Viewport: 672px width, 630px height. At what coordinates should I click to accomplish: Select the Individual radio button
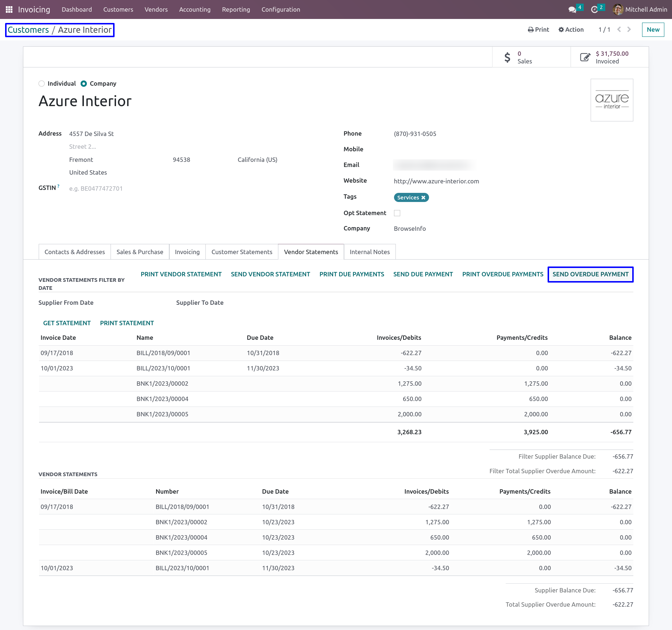pyautogui.click(x=42, y=83)
